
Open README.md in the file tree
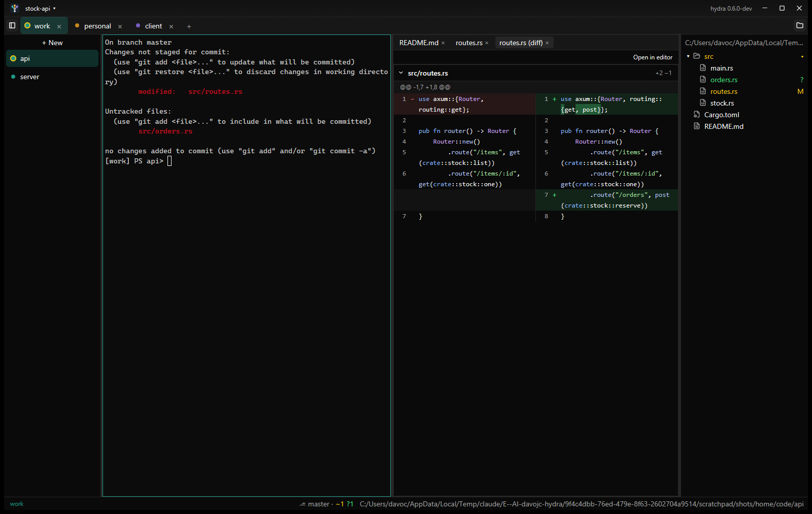724,126
